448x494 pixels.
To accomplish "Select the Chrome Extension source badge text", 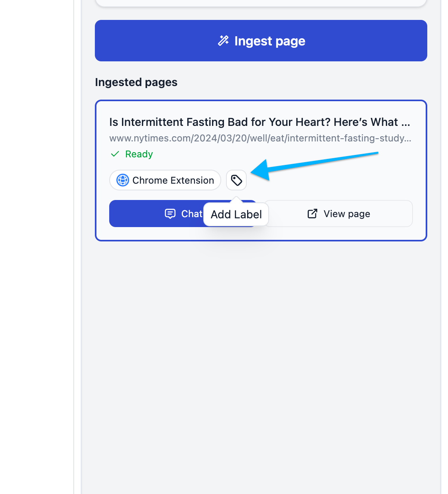I will point(173,180).
